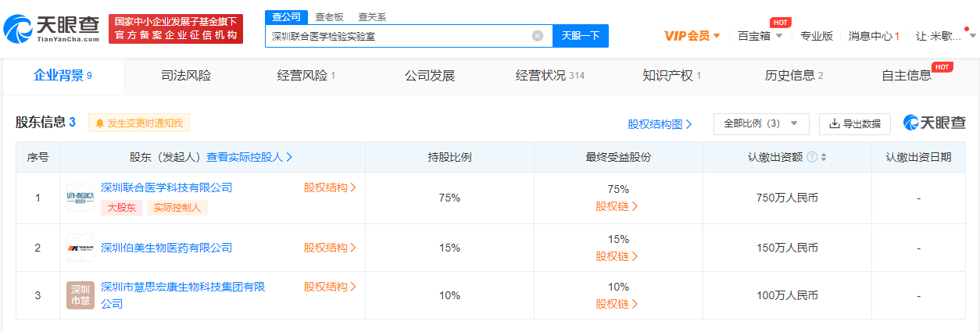
Task: Switch to 知识产权 tab
Action: click(671, 76)
